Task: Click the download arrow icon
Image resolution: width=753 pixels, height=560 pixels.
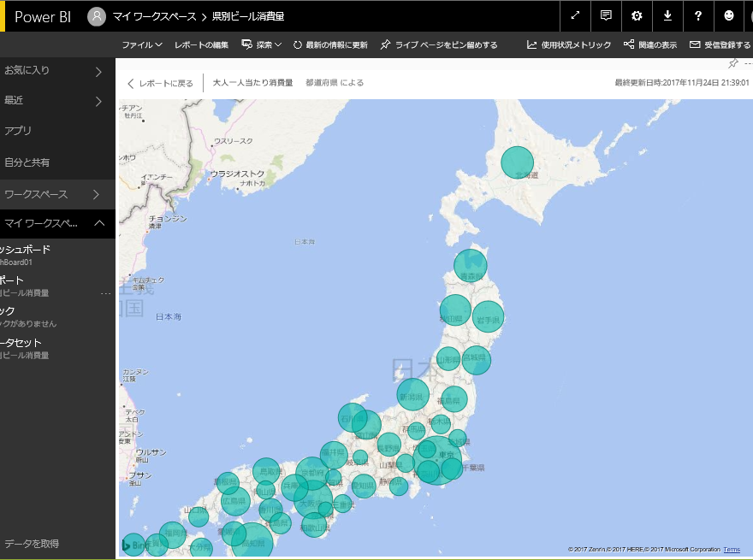Action: (667, 15)
